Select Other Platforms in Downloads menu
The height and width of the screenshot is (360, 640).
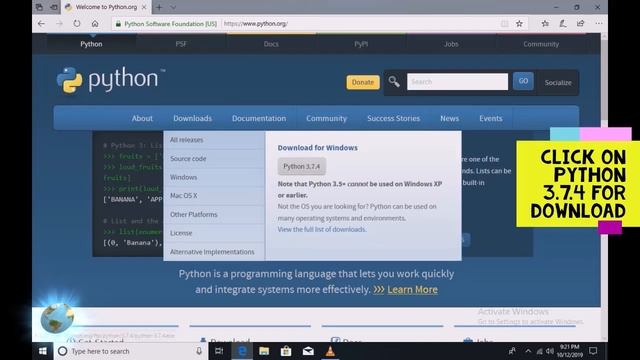214,214
